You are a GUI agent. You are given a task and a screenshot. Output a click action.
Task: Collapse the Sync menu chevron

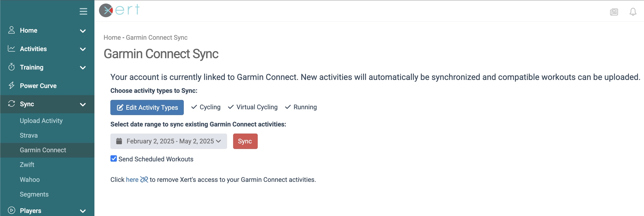tap(83, 104)
